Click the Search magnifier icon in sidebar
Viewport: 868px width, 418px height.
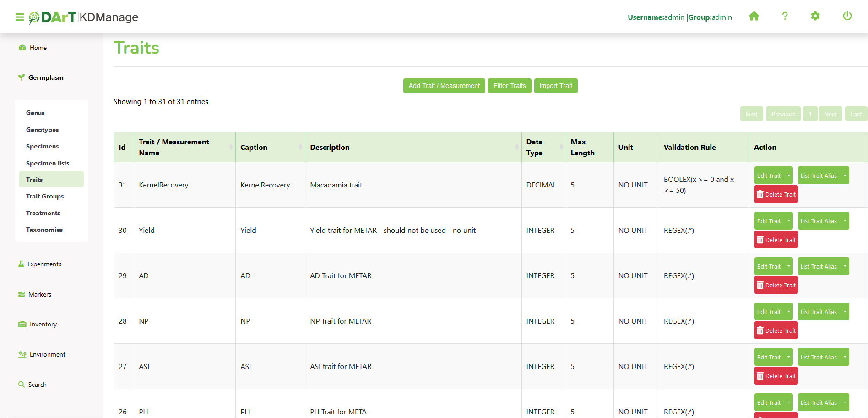[x=21, y=385]
